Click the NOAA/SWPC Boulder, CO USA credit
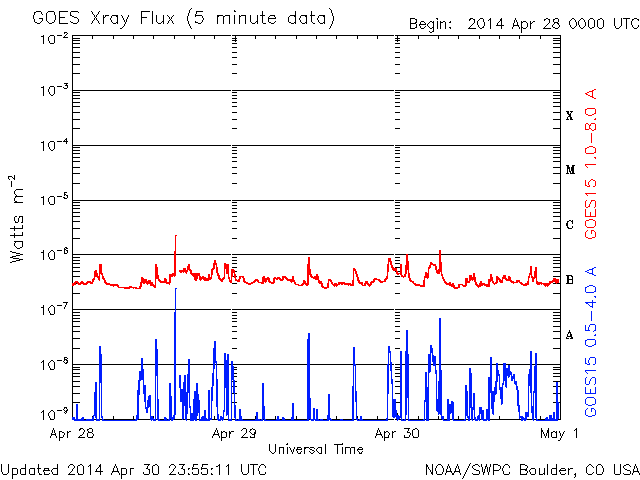The image size is (640, 480). coord(531,468)
